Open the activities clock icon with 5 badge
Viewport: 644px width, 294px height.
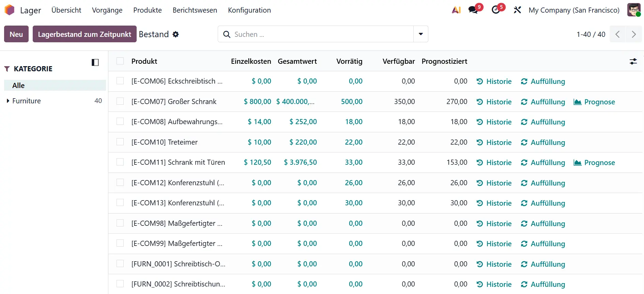[496, 10]
